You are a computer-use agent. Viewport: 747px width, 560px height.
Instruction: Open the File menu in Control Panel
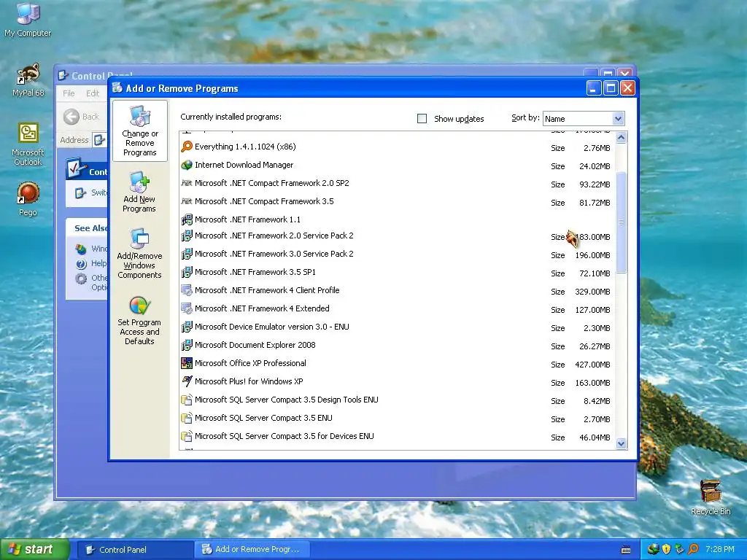[69, 93]
